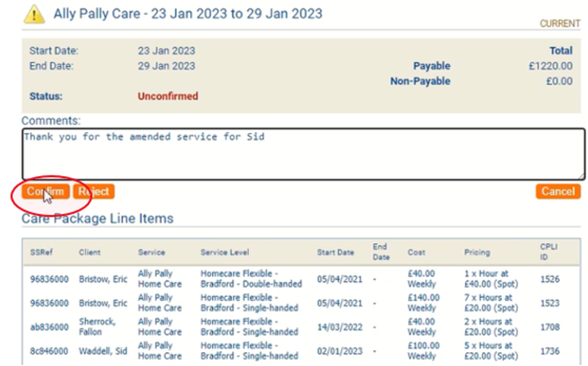Click the CURRENT status label
Screen dimensions: 588x366
tap(559, 24)
